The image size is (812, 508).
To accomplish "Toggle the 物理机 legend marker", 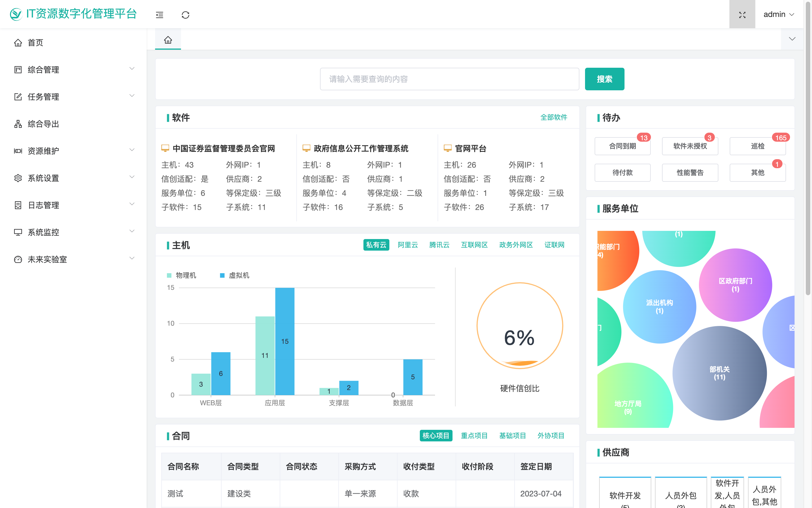I will pyautogui.click(x=169, y=275).
